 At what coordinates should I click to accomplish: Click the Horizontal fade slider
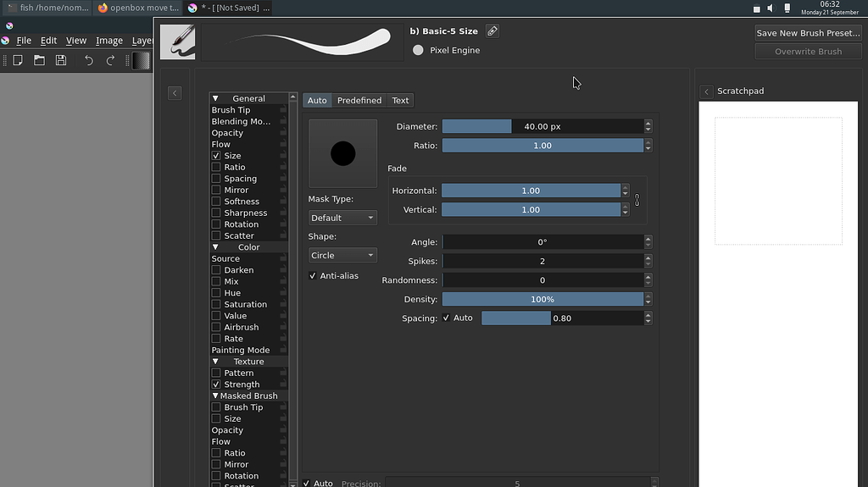click(x=531, y=191)
